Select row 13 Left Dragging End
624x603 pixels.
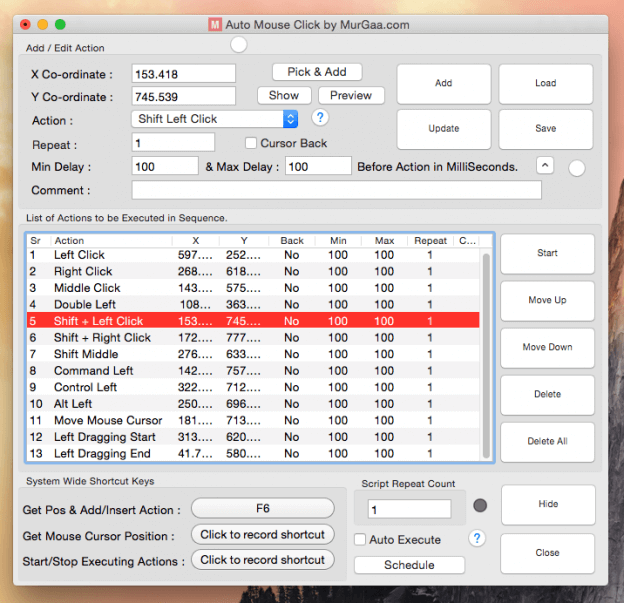pyautogui.click(x=253, y=453)
